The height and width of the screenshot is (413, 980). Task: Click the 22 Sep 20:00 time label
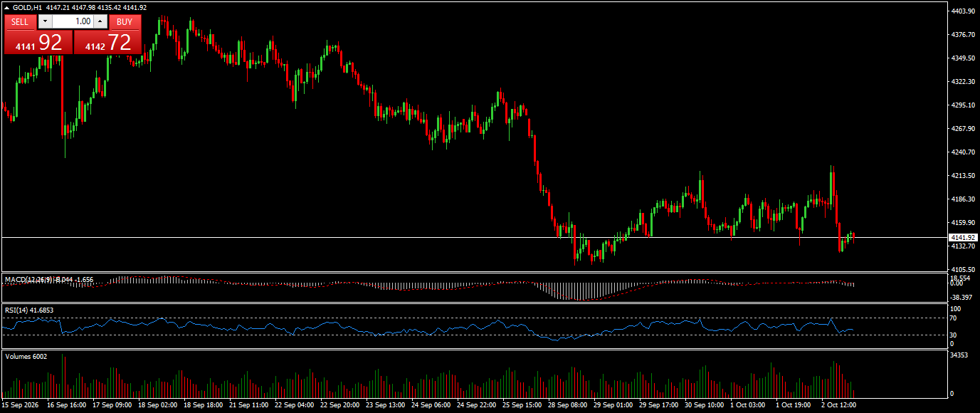pyautogui.click(x=341, y=405)
